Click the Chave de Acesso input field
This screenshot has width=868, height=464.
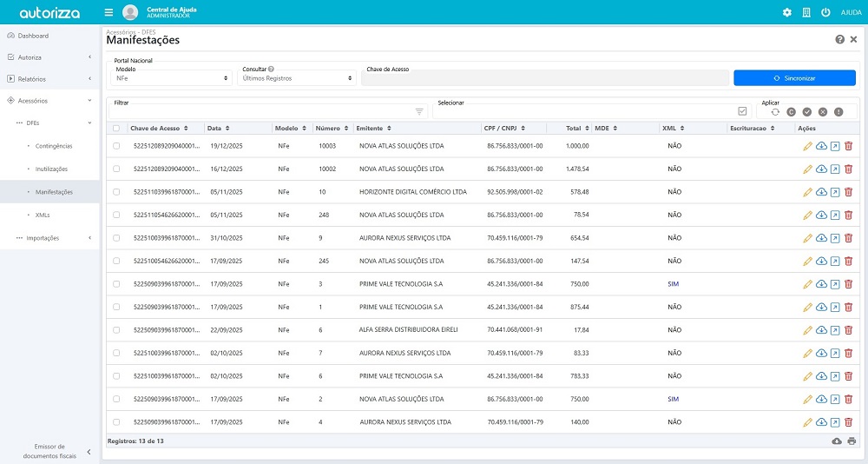pyautogui.click(x=545, y=78)
